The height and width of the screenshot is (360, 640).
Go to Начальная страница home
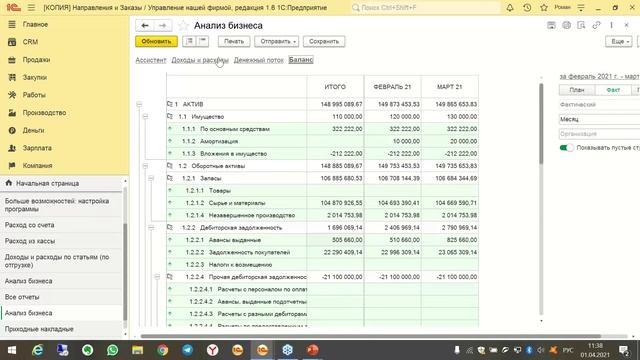tap(47, 183)
